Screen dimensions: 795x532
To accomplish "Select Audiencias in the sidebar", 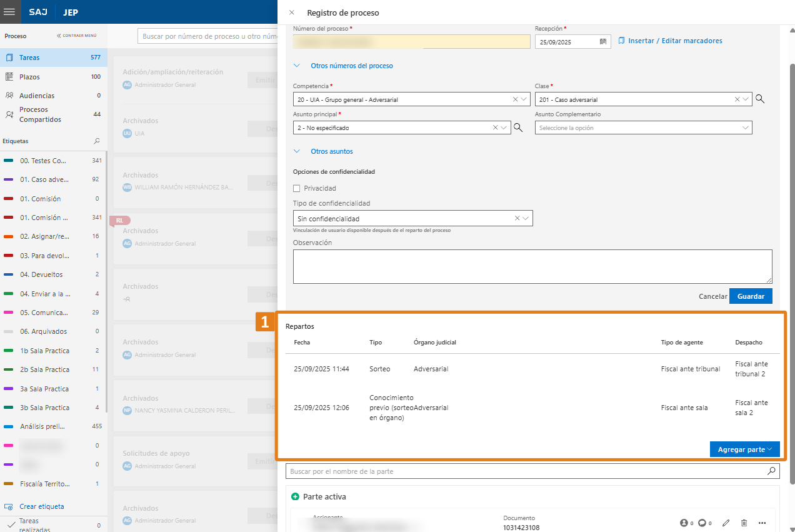I will pos(36,96).
